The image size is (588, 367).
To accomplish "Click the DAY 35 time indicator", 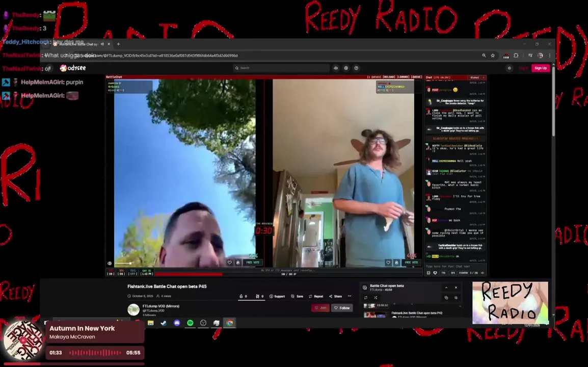I will [146, 272].
